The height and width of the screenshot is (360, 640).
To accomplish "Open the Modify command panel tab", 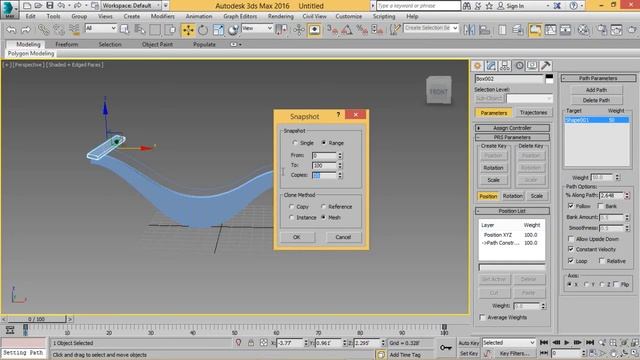I will (x=491, y=66).
